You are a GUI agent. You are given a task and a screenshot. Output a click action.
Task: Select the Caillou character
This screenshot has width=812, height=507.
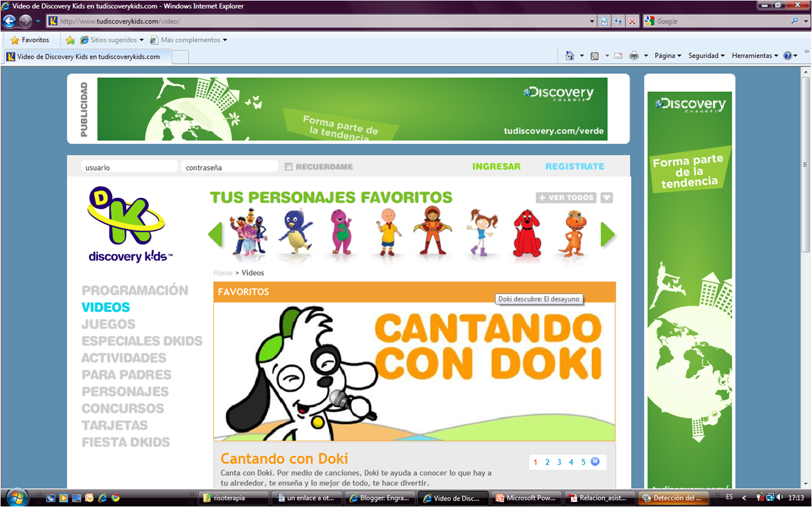point(387,232)
